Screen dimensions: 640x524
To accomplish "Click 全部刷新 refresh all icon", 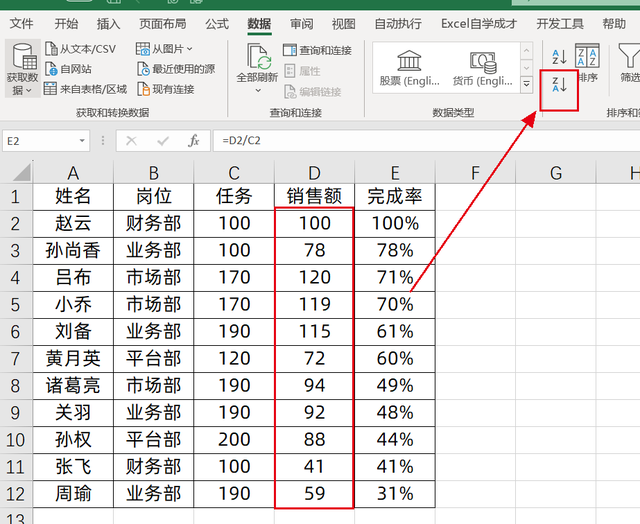I will 257,56.
